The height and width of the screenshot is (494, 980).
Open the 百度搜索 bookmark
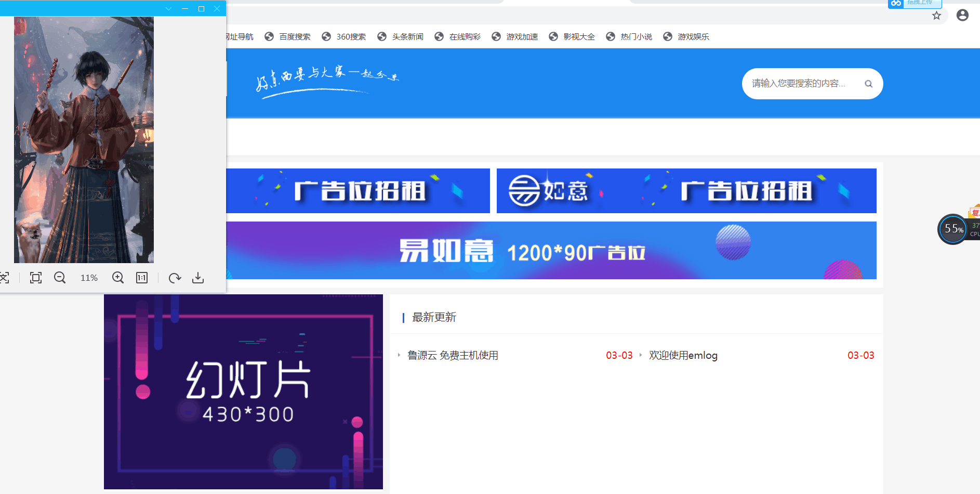[294, 36]
